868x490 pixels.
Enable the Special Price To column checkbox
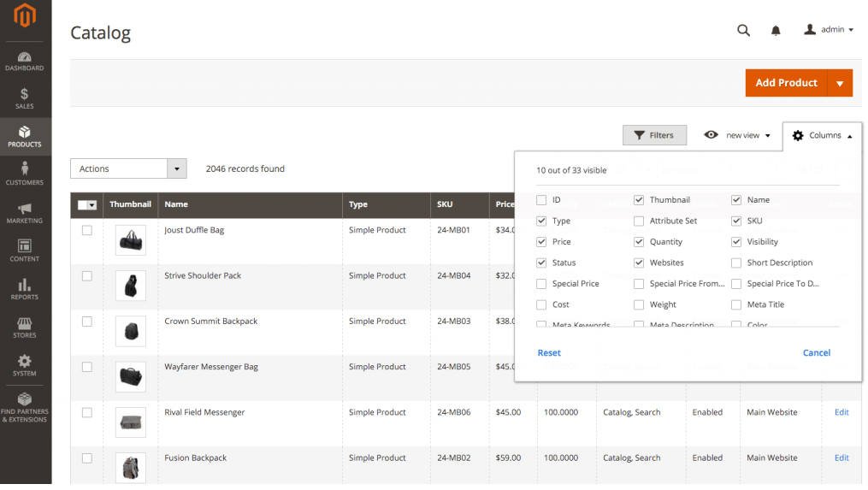click(x=736, y=284)
